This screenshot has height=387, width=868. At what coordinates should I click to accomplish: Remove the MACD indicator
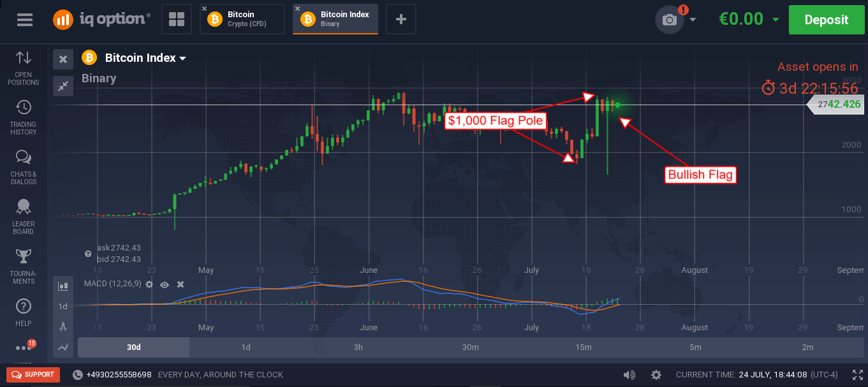click(x=180, y=284)
